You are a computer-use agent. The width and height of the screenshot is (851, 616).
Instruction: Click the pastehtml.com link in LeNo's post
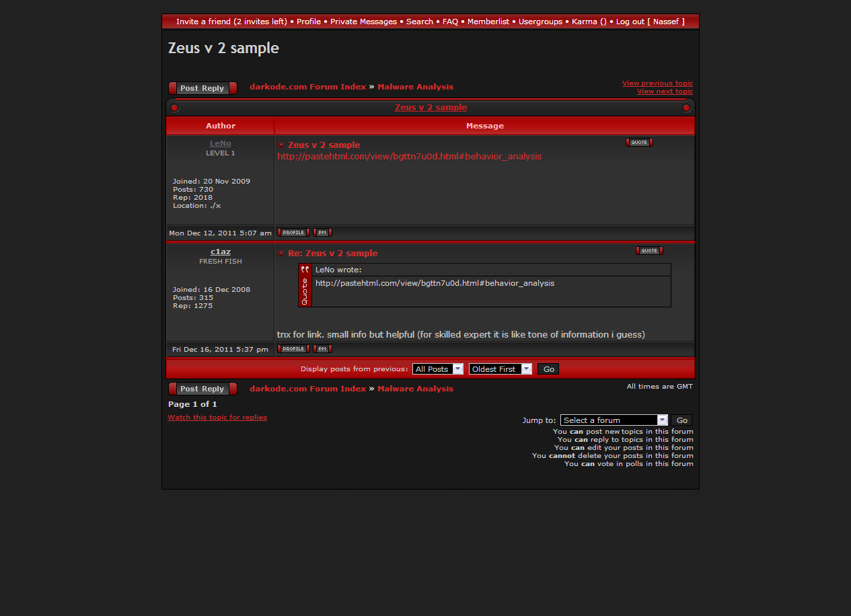pos(409,157)
